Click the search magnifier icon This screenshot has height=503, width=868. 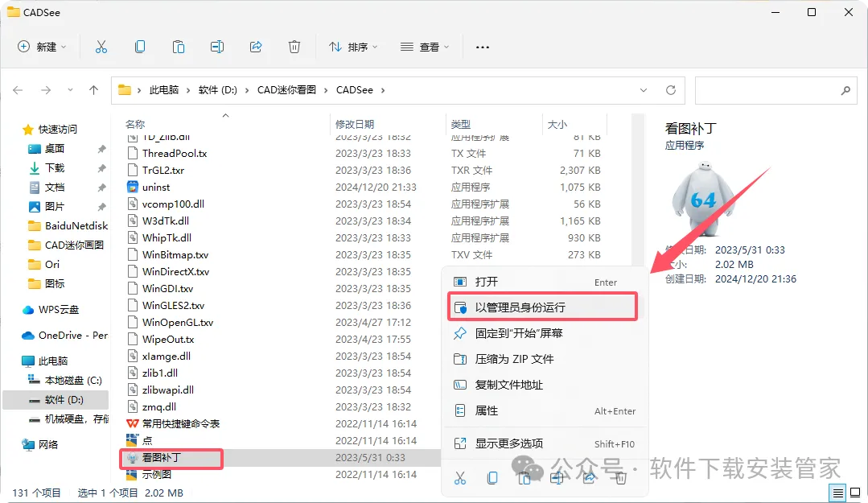point(845,90)
